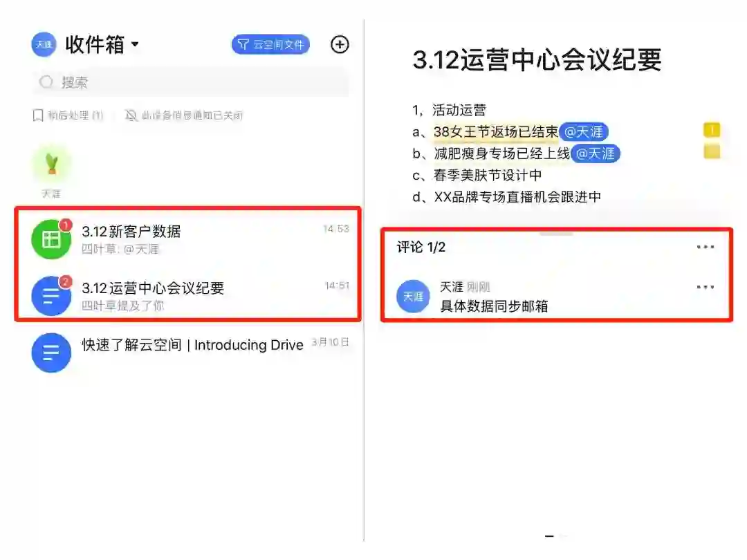The width and height of the screenshot is (747, 560).
Task: Click the 天涯 commenter avatar
Action: tap(413, 296)
